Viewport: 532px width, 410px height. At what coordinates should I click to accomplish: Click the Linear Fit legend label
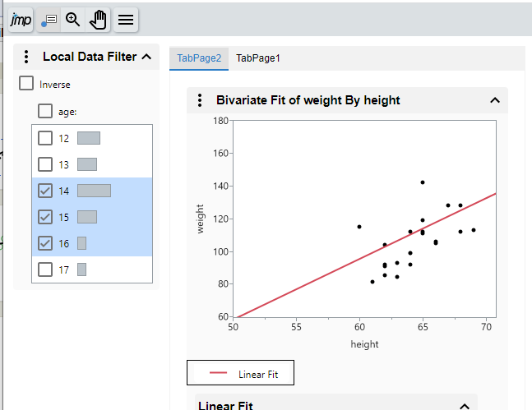coord(258,375)
